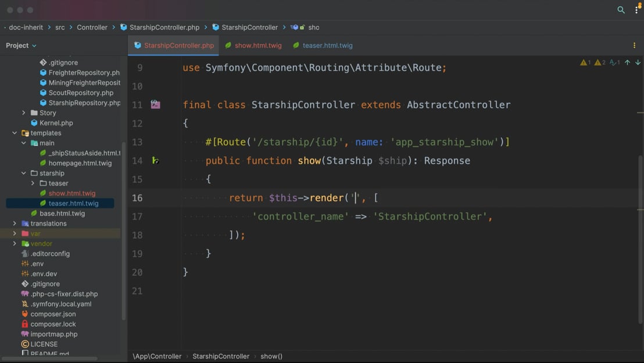Viewport: 644px width, 363px height.
Task: Jump to next highlighted error arrow
Action: pos(638,62)
